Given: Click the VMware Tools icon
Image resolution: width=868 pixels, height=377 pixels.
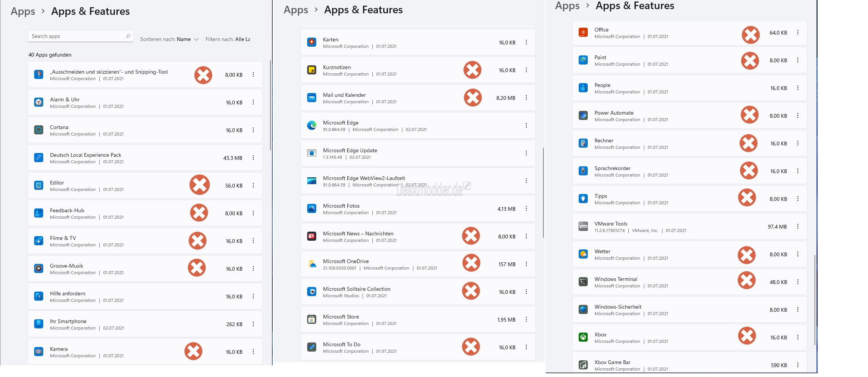Looking at the screenshot, I should (583, 226).
